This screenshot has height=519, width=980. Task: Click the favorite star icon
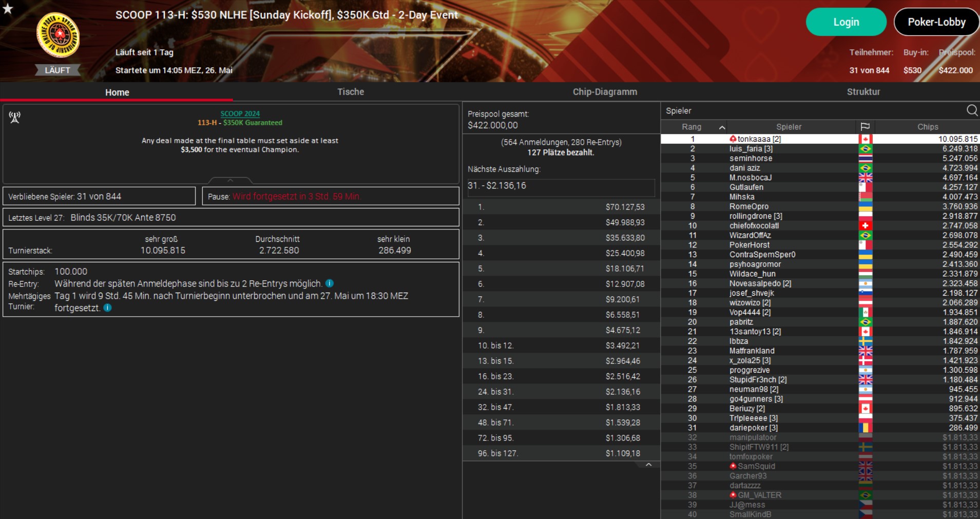[x=7, y=8]
